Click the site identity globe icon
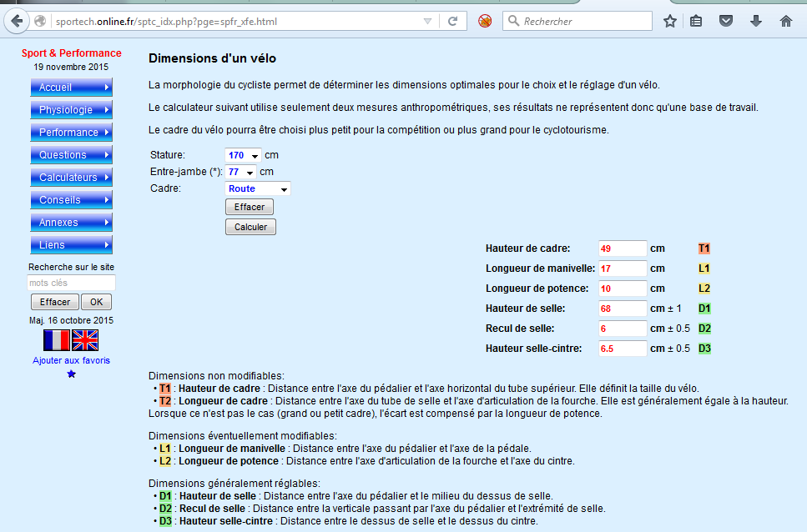 [40, 21]
